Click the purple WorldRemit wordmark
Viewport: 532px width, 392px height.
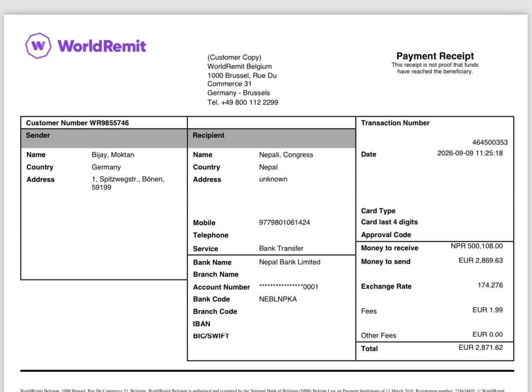coord(101,46)
